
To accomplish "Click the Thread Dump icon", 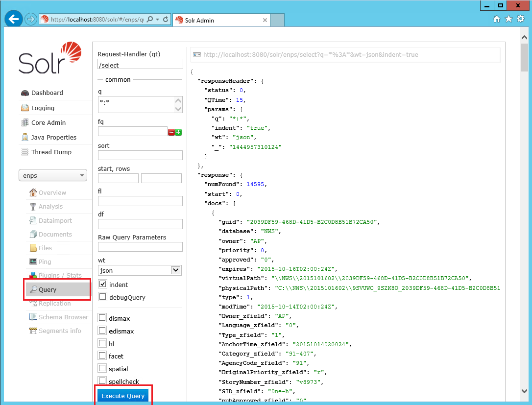I will (25, 152).
